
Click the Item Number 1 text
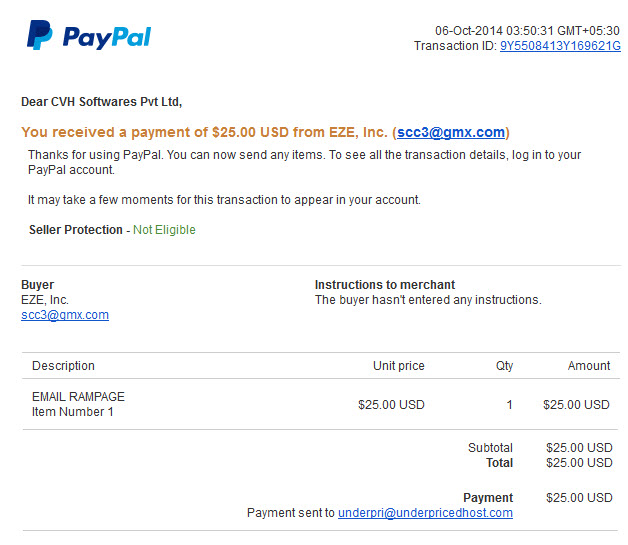pyautogui.click(x=72, y=412)
